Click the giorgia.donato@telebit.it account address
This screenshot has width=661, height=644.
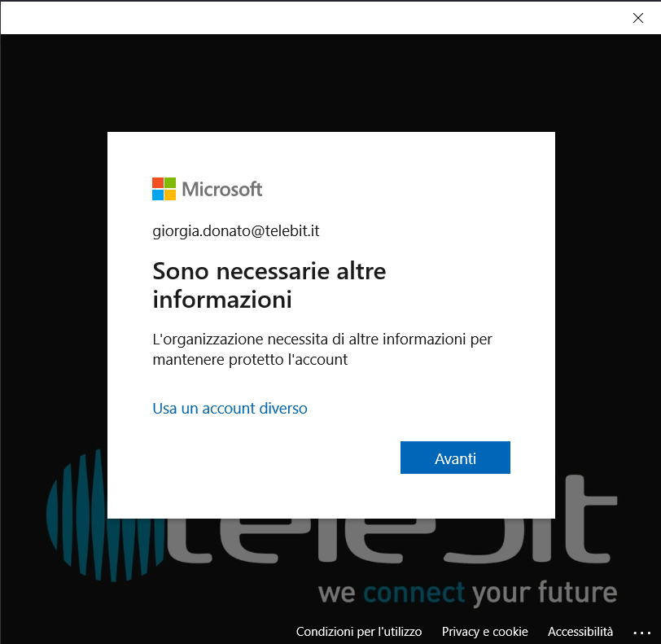tap(236, 231)
